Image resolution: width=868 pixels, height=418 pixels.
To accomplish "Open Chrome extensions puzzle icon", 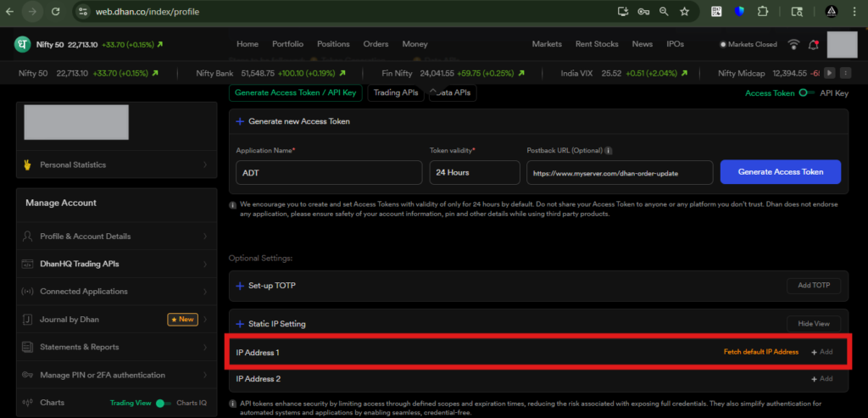I will (762, 12).
